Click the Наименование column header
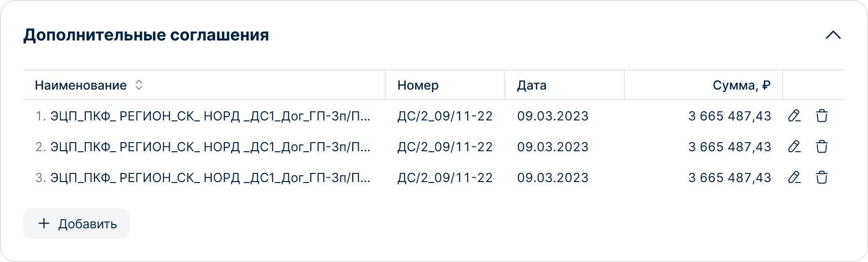Image resolution: width=868 pixels, height=262 pixels. [81, 85]
